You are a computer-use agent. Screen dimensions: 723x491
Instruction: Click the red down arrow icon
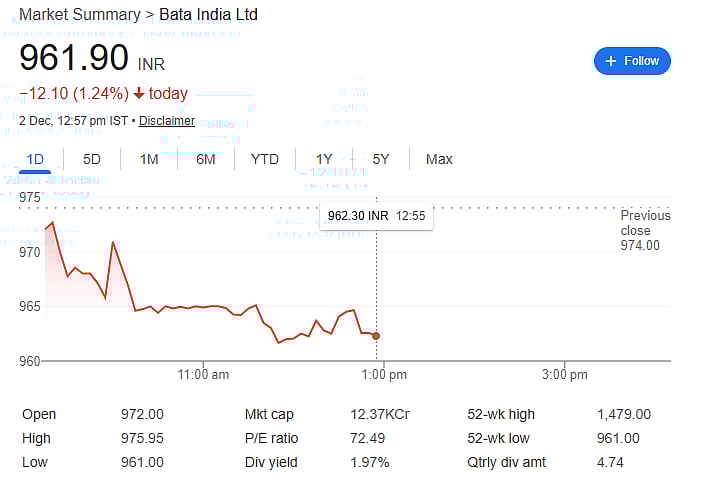point(139,94)
